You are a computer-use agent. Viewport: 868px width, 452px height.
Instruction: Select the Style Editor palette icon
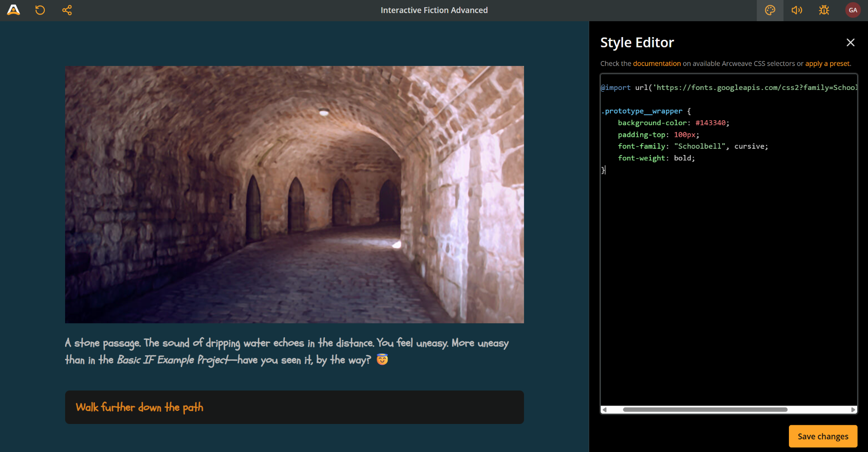pyautogui.click(x=770, y=10)
